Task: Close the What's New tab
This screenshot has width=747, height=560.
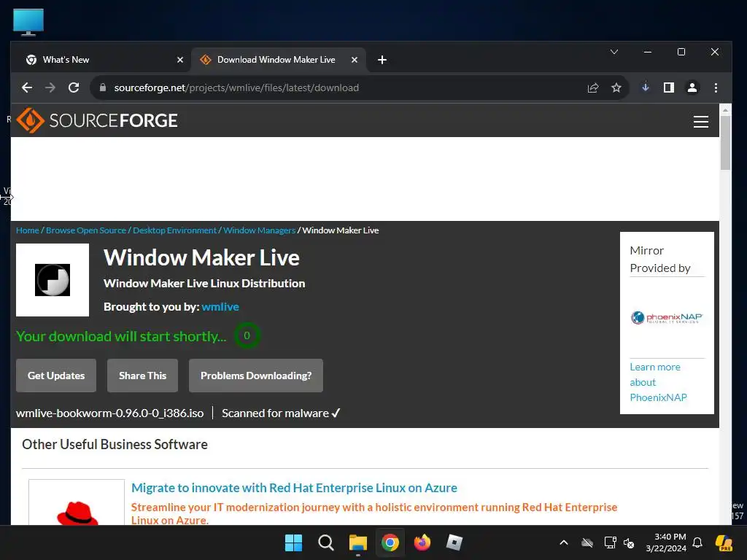Action: coord(180,60)
